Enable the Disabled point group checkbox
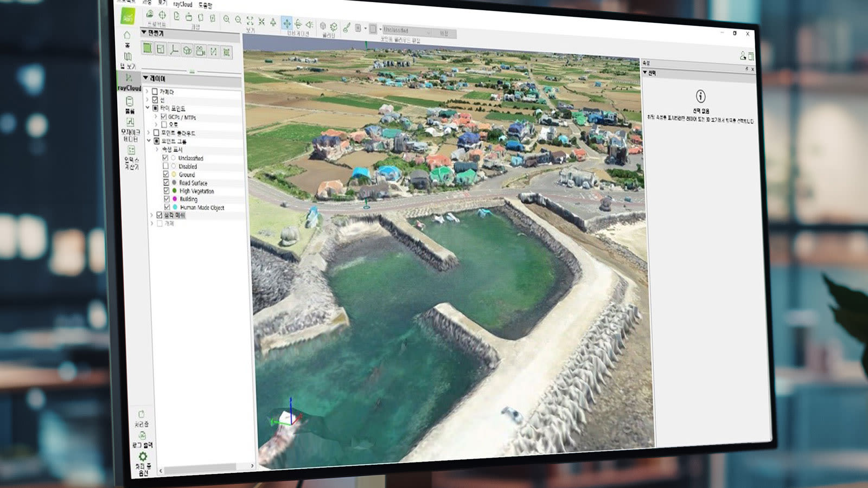868x488 pixels. pos(165,166)
